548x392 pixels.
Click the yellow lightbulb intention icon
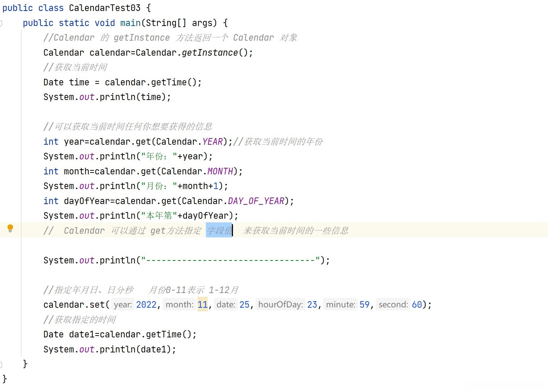(x=10, y=229)
